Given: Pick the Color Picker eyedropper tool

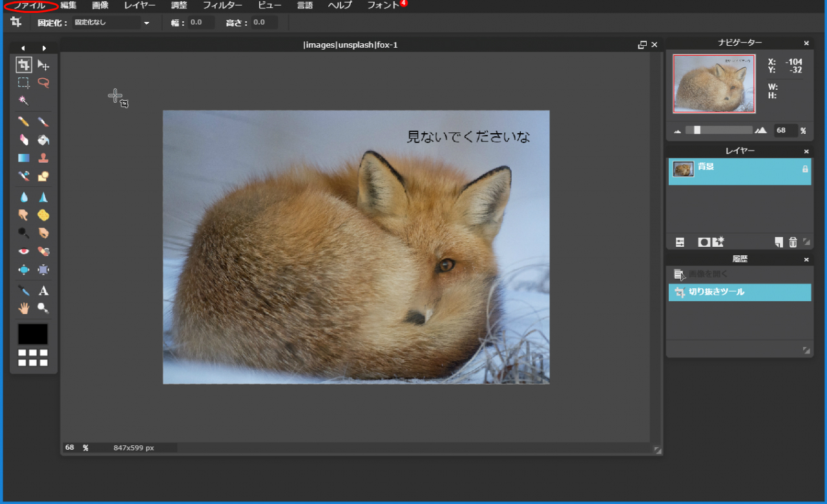Looking at the screenshot, I should [24, 290].
